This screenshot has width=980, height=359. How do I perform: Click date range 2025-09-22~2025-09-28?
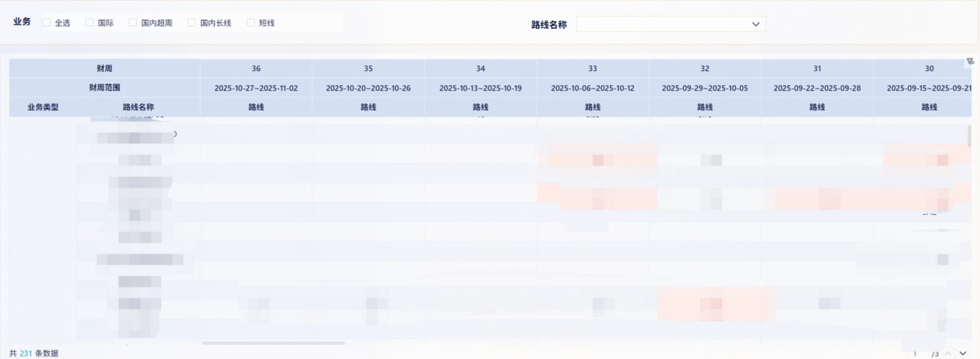click(817, 88)
